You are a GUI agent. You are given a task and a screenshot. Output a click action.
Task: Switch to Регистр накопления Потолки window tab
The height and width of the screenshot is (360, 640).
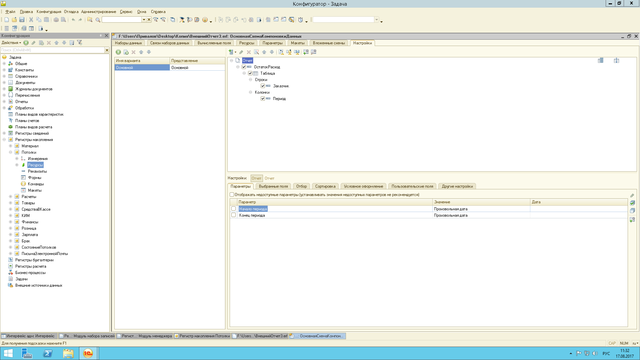pos(202,336)
